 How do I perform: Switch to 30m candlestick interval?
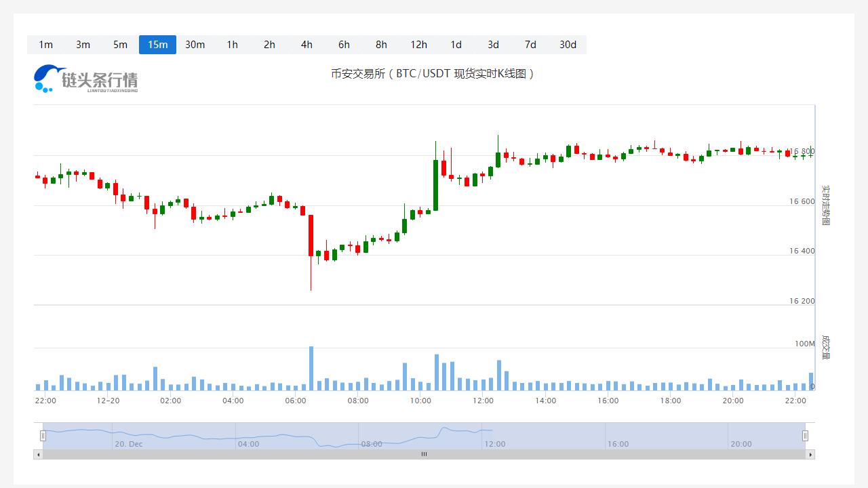(195, 45)
